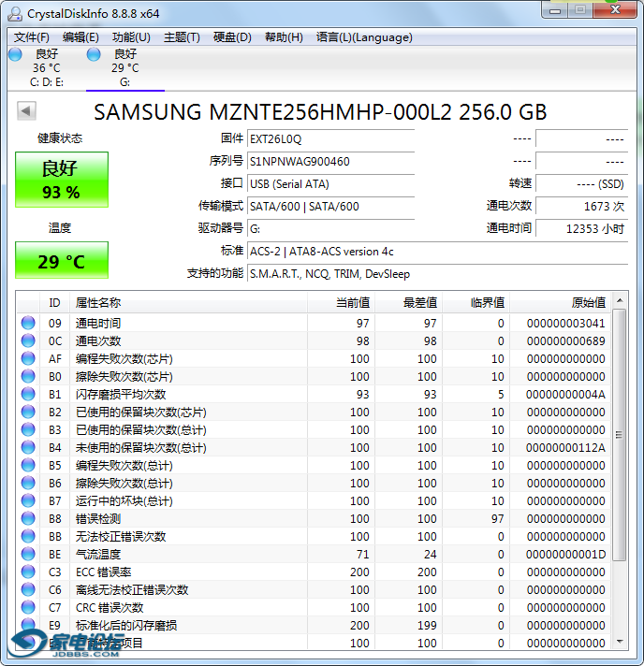This screenshot has width=644, height=666.
Task: Click the rotation speed value ---- (SSD)
Action: pos(582,184)
